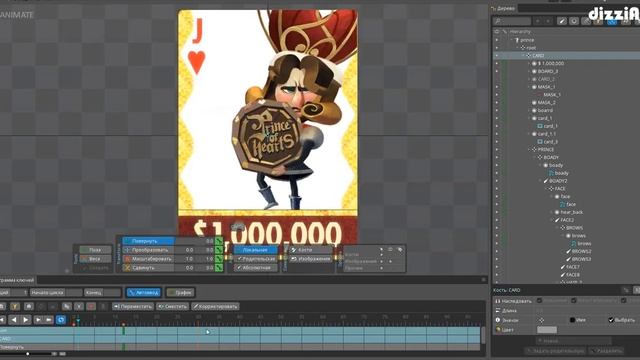This screenshot has width=640, height=360.
Task: Click the circle filter icon in the tree toolbar
Action: (x=574, y=21)
